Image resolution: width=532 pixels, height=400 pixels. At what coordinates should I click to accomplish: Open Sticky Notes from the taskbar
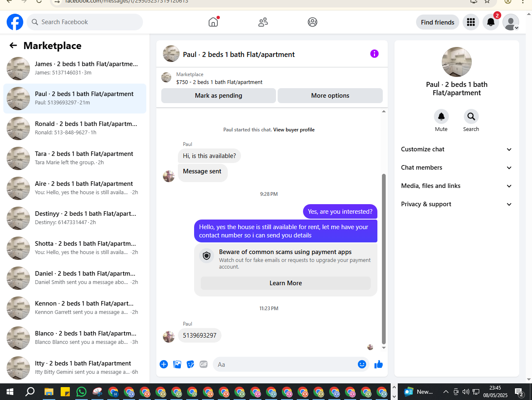pos(65,392)
